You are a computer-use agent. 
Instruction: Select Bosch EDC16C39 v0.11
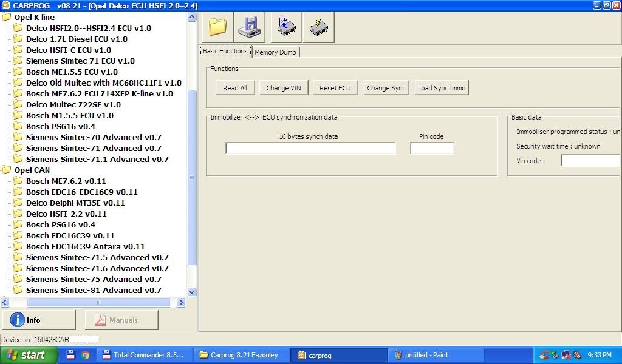point(70,235)
